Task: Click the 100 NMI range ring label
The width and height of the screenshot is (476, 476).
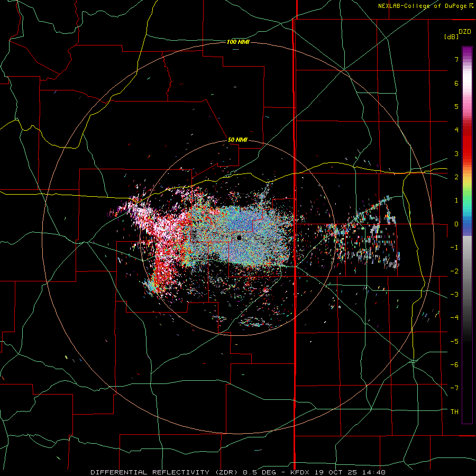Action: tap(238, 42)
